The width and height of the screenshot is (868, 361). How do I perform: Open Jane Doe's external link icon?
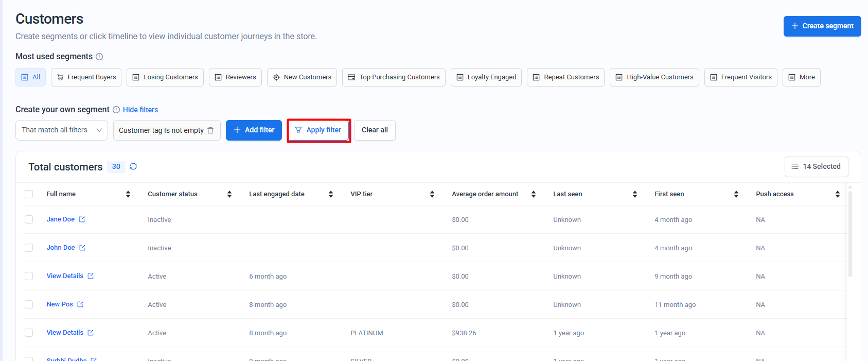point(82,219)
